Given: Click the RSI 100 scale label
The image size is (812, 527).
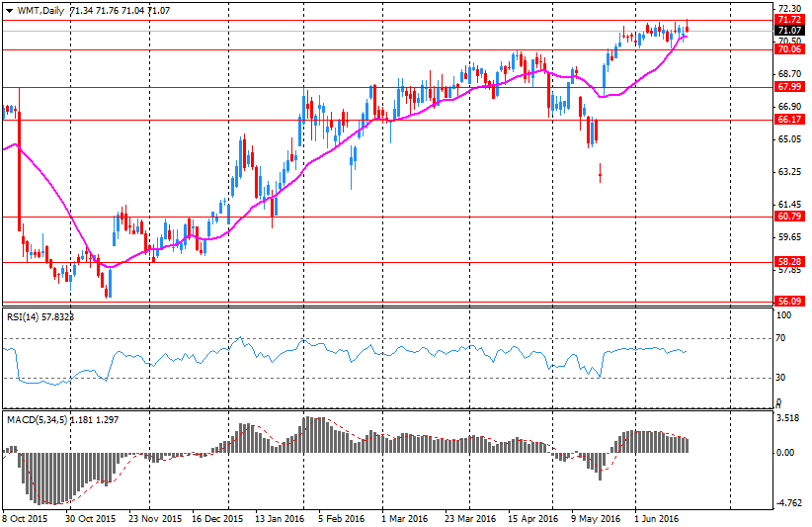Looking at the screenshot, I should click(784, 315).
